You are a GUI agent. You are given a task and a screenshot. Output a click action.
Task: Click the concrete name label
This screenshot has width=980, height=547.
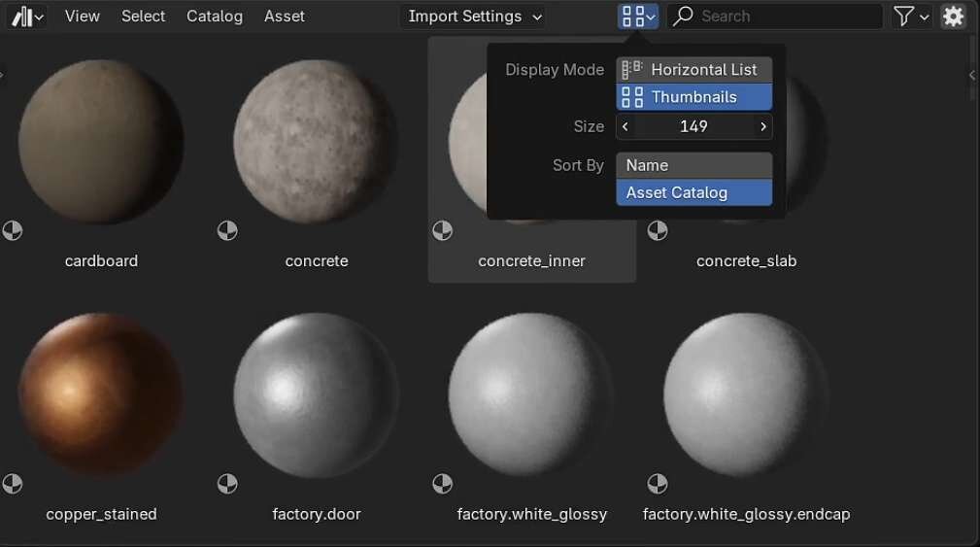point(317,260)
